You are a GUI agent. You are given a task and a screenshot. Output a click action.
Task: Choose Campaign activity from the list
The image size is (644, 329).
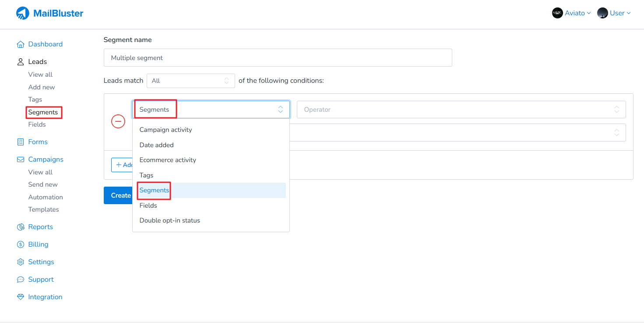point(165,130)
